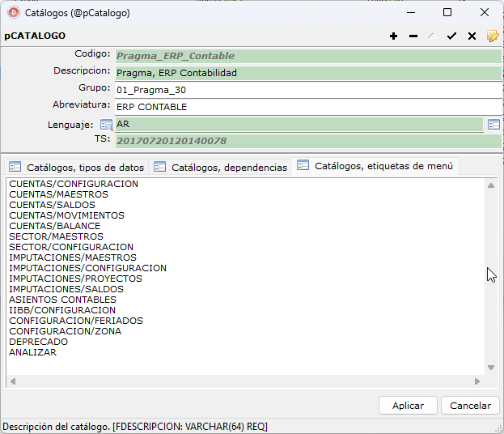Viewport: 504px width, 434px height.
Task: Click the list's scroll down arrow
Action: point(491,368)
